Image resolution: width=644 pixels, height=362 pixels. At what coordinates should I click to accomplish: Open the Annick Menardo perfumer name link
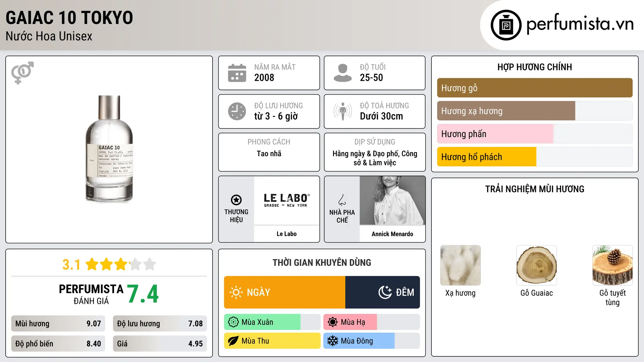pyautogui.click(x=392, y=234)
